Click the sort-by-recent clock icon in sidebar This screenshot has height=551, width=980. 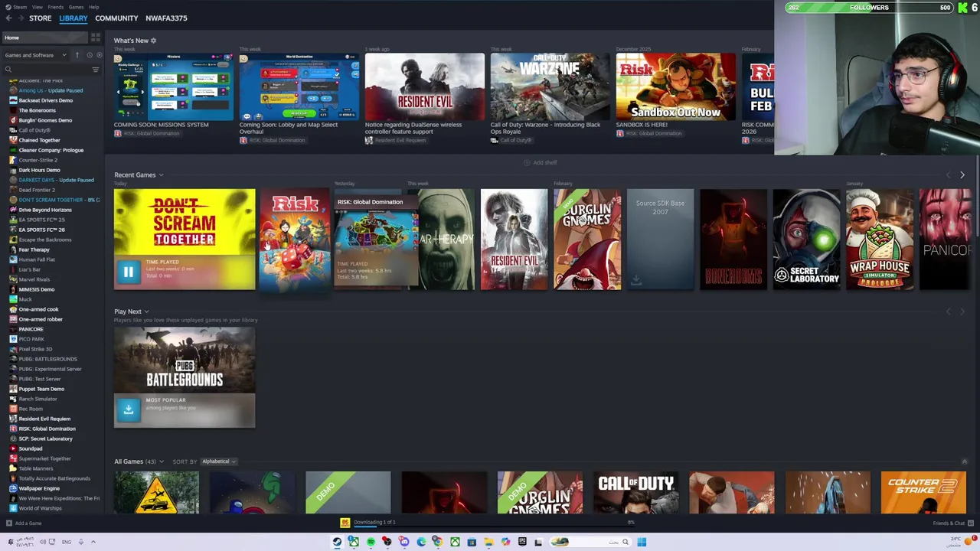(90, 55)
